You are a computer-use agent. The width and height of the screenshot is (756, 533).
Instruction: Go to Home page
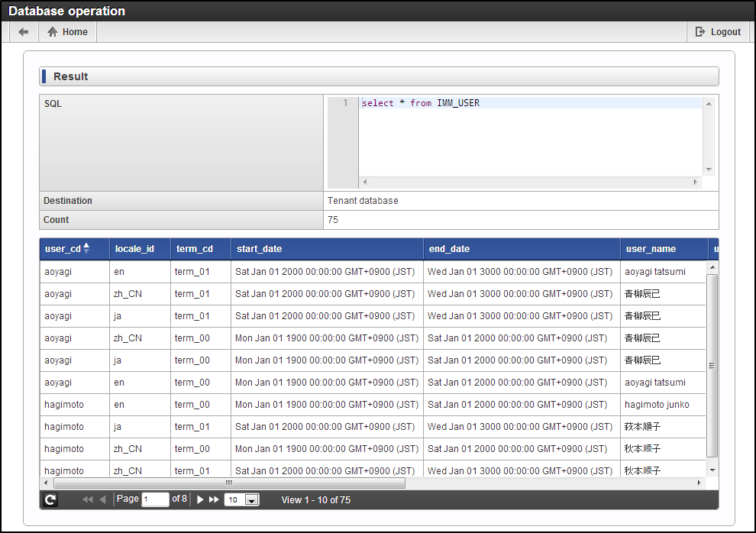coord(67,32)
